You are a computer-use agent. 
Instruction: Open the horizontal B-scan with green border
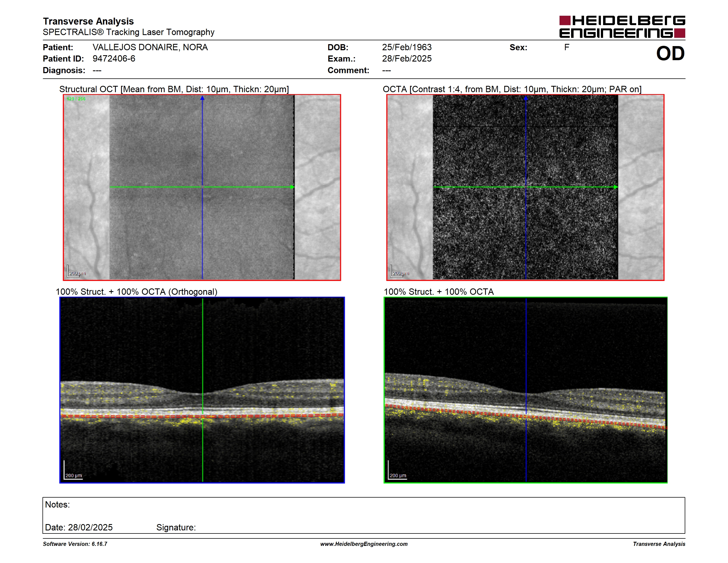[526, 390]
